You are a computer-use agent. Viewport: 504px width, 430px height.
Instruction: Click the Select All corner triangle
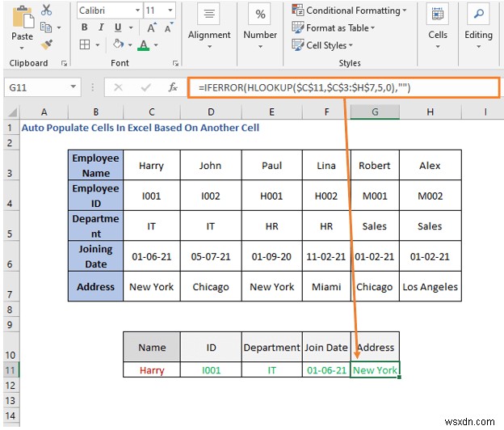(12, 112)
